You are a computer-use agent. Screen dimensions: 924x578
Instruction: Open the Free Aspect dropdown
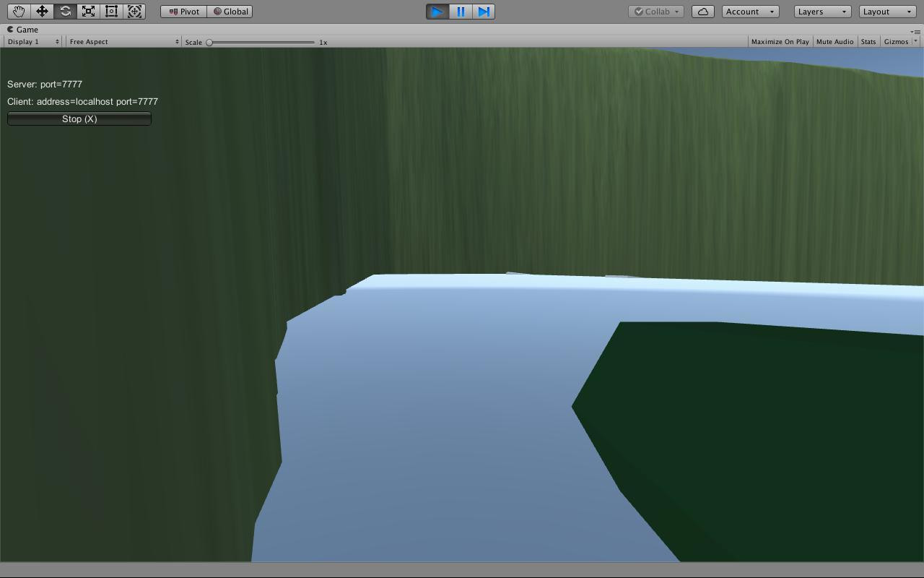click(123, 42)
